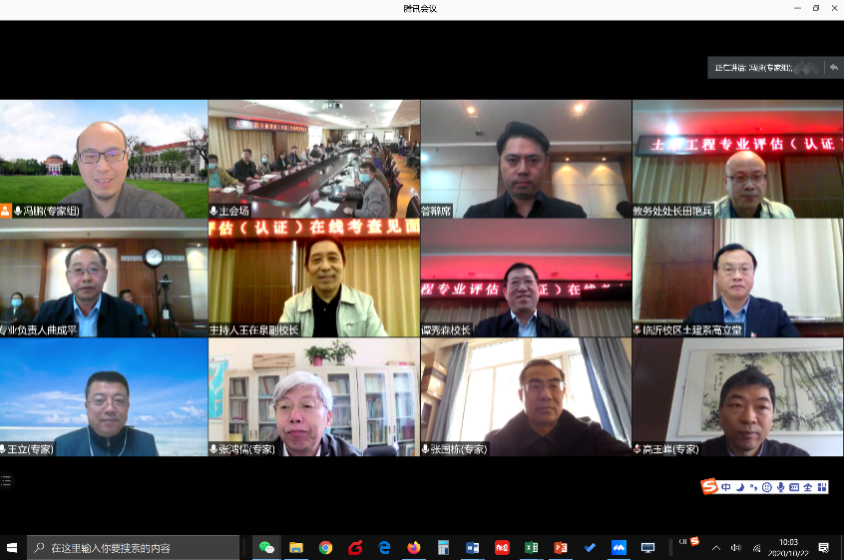
Task: Open the Windows notification center
Action: coord(823,547)
